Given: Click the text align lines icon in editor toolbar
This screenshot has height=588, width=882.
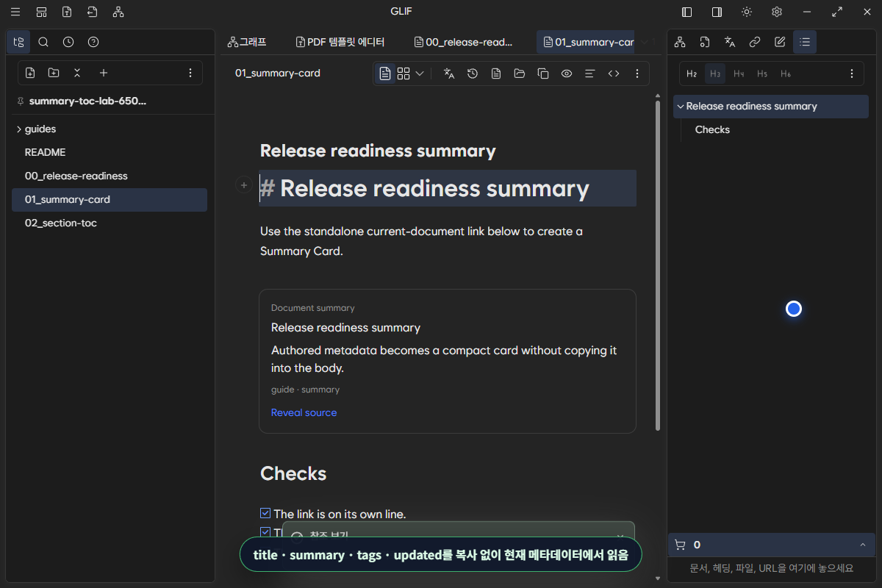Looking at the screenshot, I should pyautogui.click(x=589, y=73).
